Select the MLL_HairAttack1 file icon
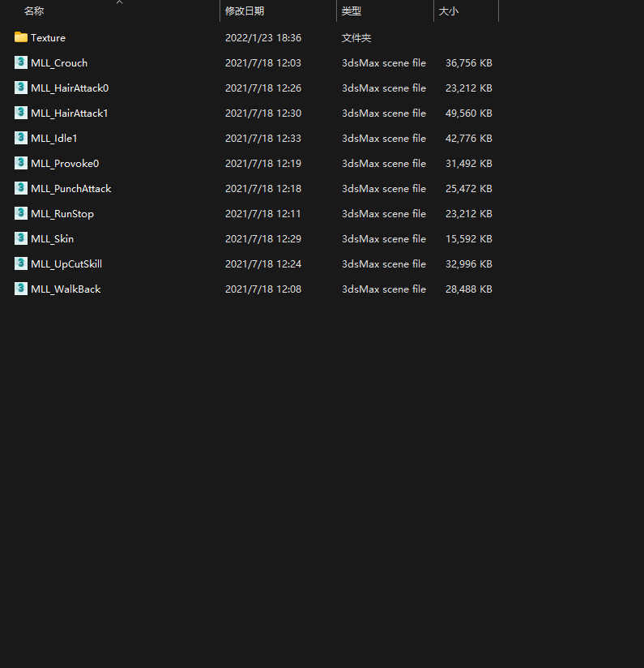644x668 pixels. pos(21,113)
